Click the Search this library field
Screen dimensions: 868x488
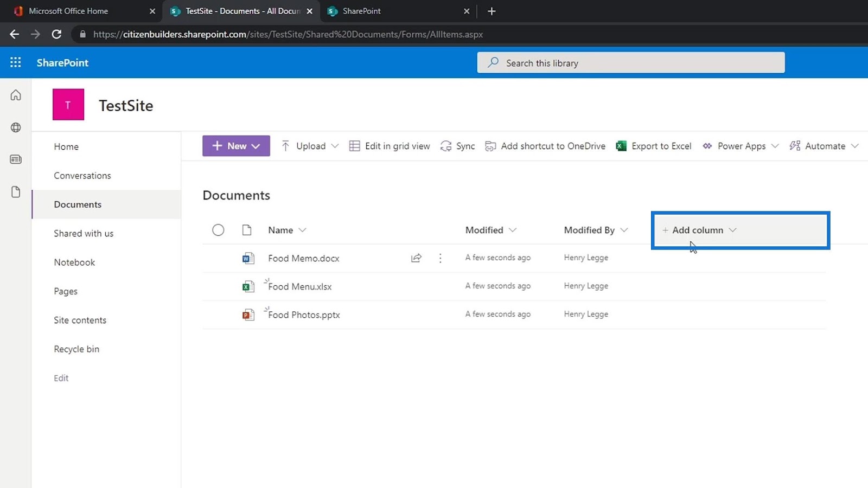tap(630, 63)
